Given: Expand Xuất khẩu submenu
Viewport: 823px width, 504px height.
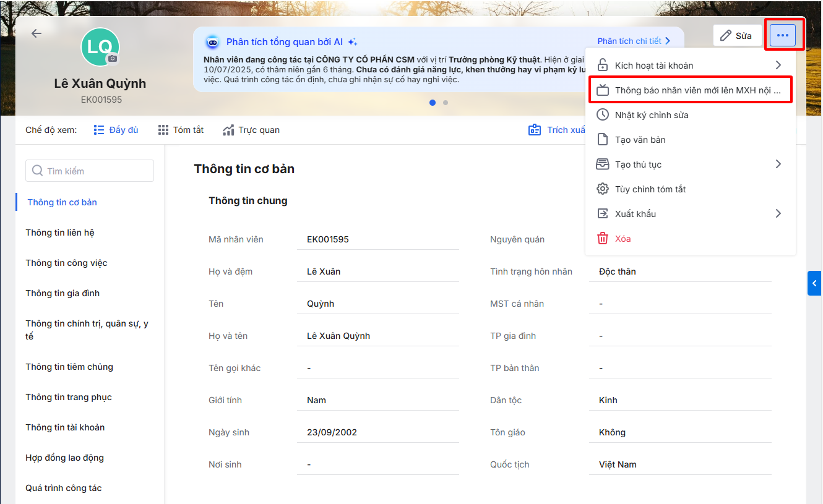Looking at the screenshot, I should click(x=778, y=214).
